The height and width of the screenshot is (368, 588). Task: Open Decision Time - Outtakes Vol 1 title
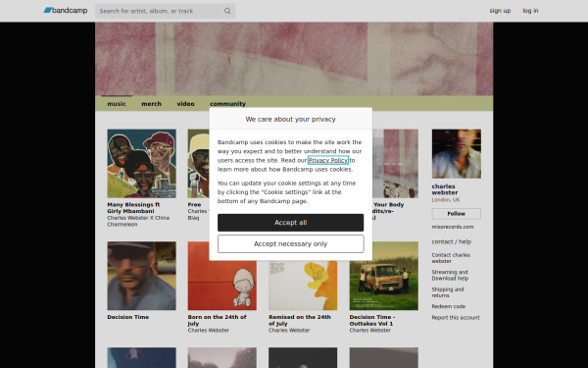(372, 320)
